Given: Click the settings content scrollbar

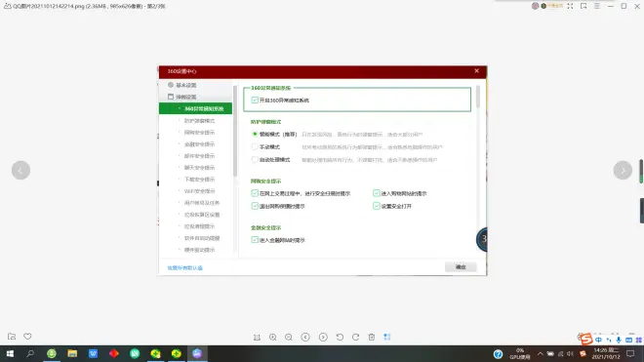Looking at the screenshot, I should click(x=478, y=97).
